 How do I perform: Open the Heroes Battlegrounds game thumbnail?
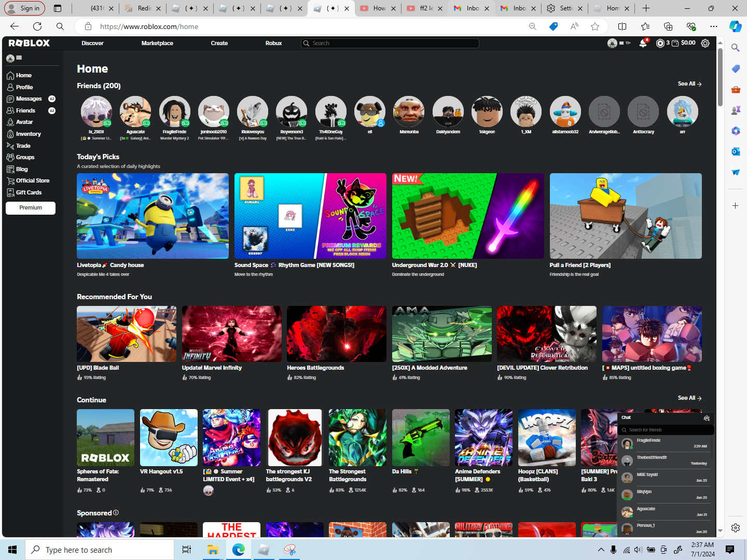point(337,334)
